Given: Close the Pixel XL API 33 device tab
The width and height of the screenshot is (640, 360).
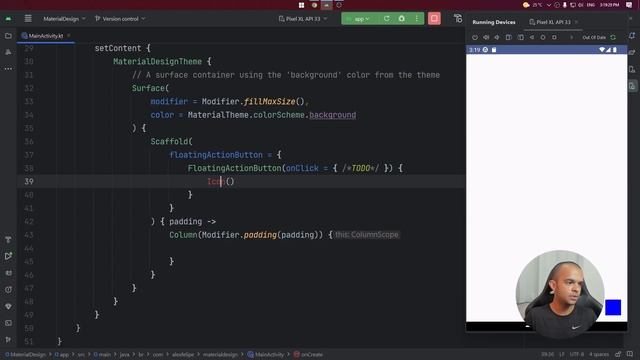Looking at the screenshot, I should tap(576, 22).
